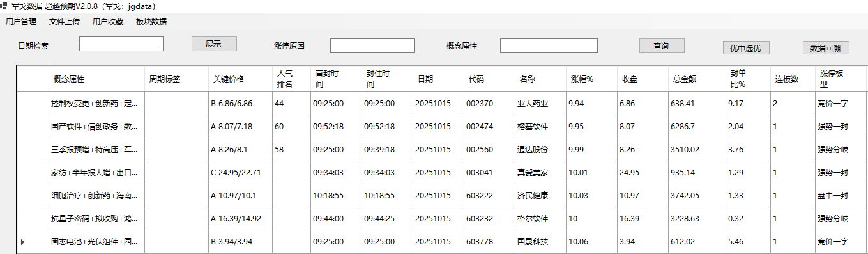Screen dimensions: 868x254
Task: Click the 涨停板型 column header
Action: coord(841,79)
